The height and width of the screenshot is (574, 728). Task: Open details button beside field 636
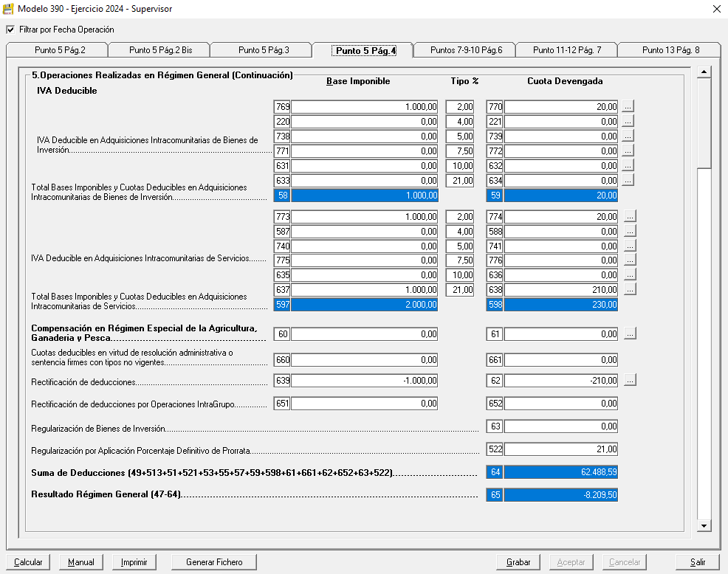tap(630, 274)
